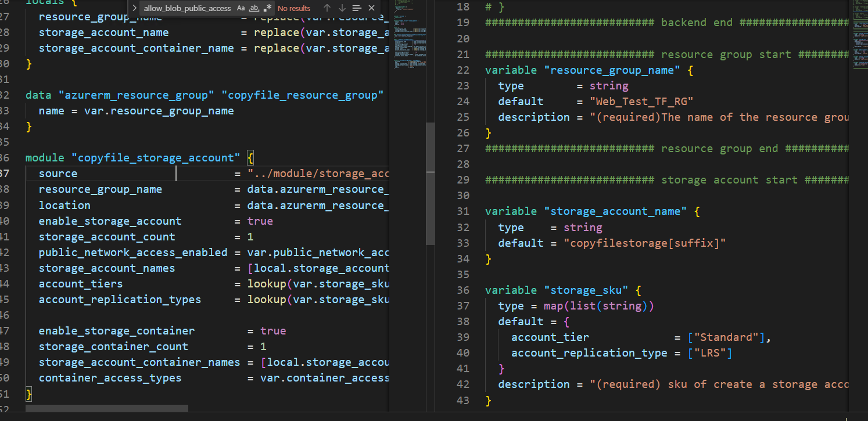Click 'true' value of enable_storage_container
868x421 pixels.
point(273,330)
